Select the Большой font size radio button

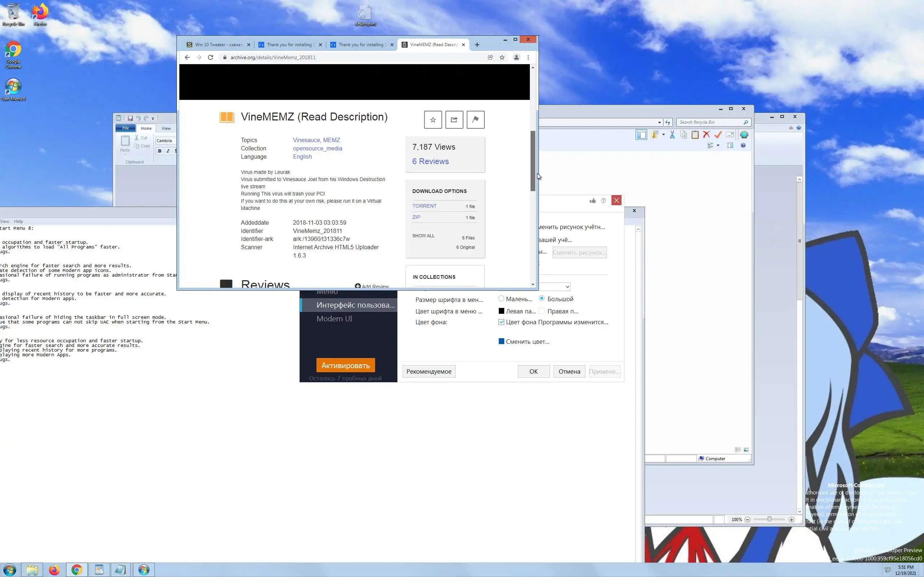coord(542,299)
